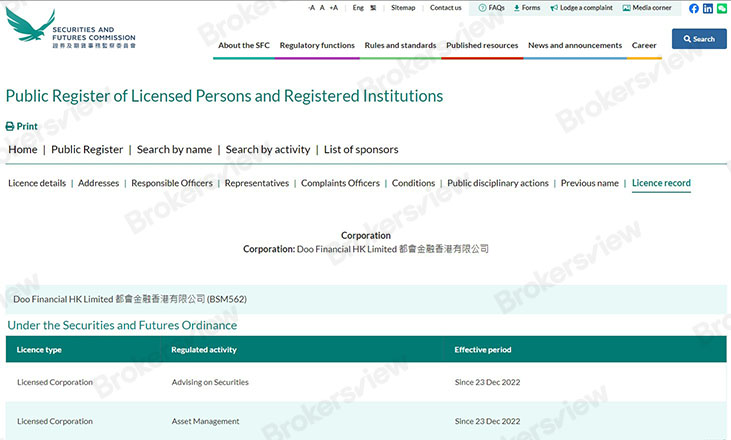731x440 pixels.
Task: Click the blue Search button
Action: coord(699,39)
